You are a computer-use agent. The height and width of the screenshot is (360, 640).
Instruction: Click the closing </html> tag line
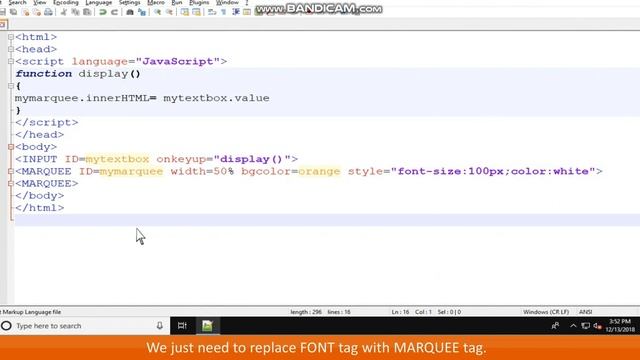click(40, 208)
